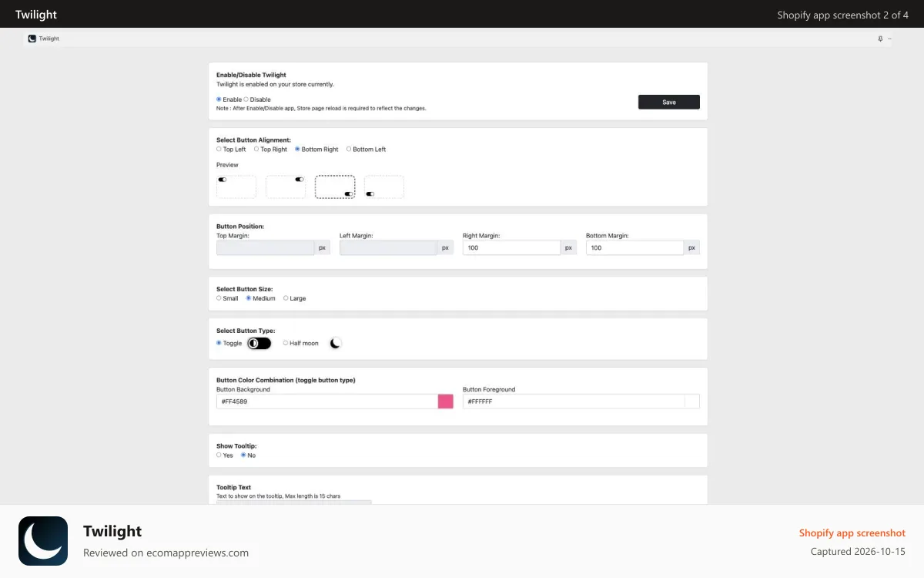The width and height of the screenshot is (924, 578).
Task: Select Large button size
Action: (286, 297)
